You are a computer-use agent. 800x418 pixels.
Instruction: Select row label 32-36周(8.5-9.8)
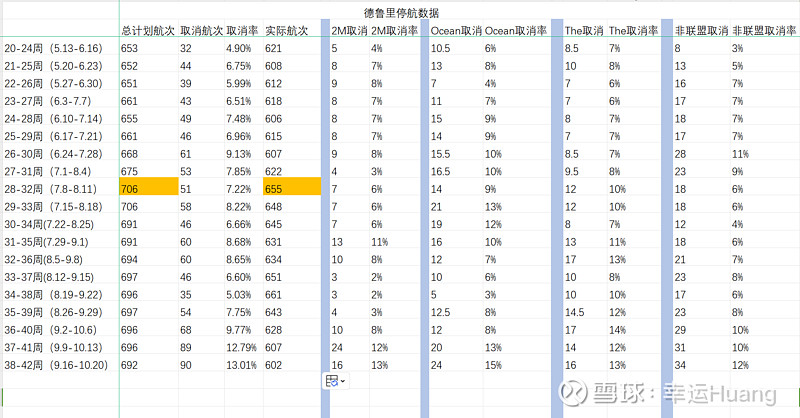pyautogui.click(x=43, y=260)
